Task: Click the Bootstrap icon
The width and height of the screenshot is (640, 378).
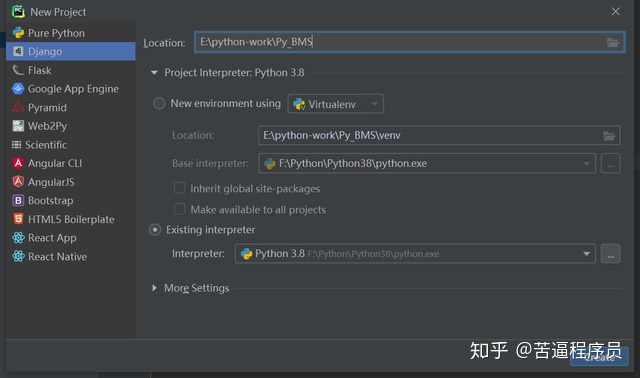Action: [x=18, y=200]
